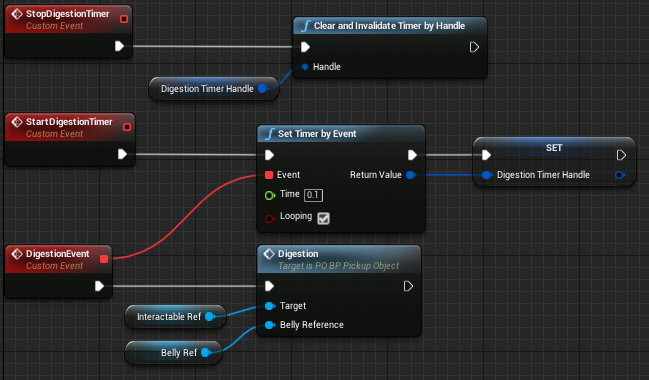Image resolution: width=649 pixels, height=380 pixels.
Task: Select the SET node header
Action: pos(554,148)
